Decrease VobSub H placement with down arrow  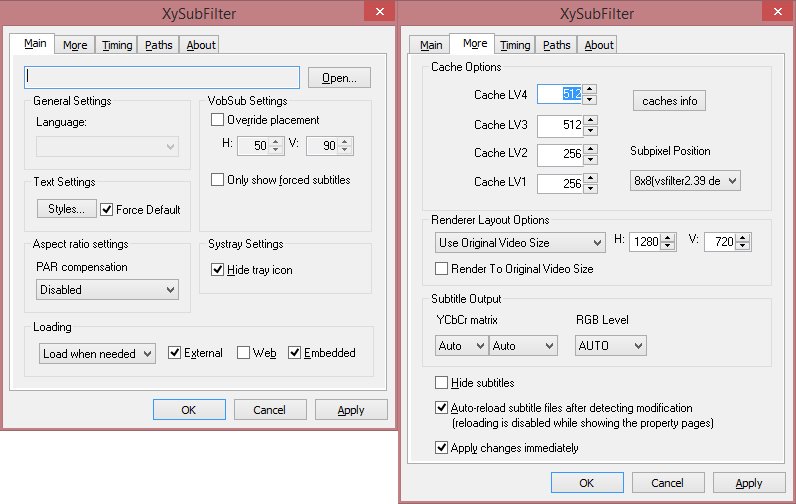(275, 150)
